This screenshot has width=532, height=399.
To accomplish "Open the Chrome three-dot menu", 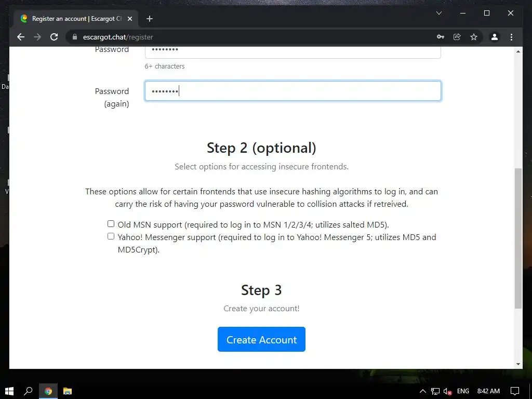I will tap(511, 37).
